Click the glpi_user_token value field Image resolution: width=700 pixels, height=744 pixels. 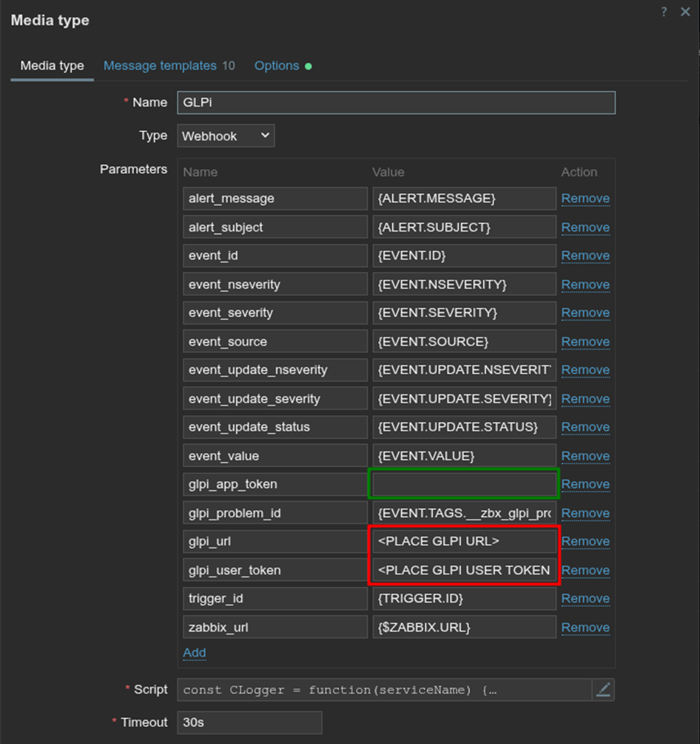464,570
